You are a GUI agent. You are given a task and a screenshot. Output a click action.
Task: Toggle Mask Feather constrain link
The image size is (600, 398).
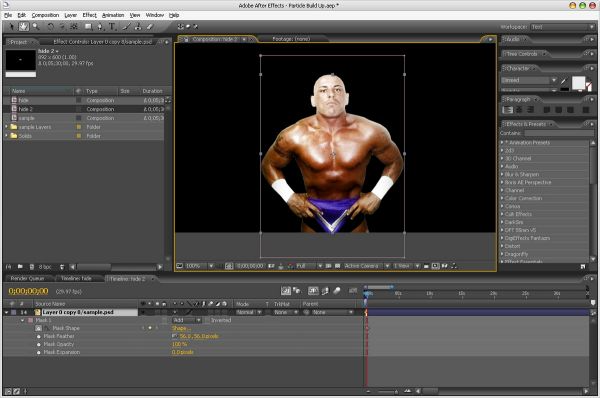point(175,336)
